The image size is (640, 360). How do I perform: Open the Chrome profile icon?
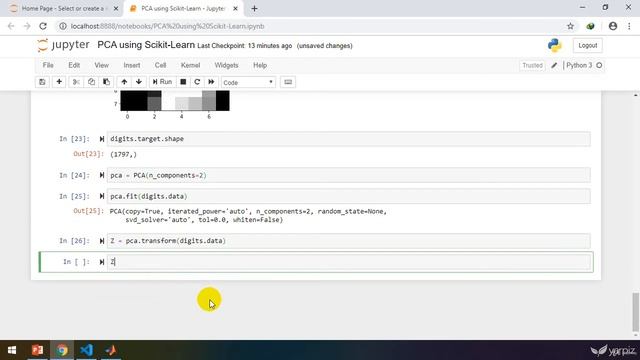[613, 26]
